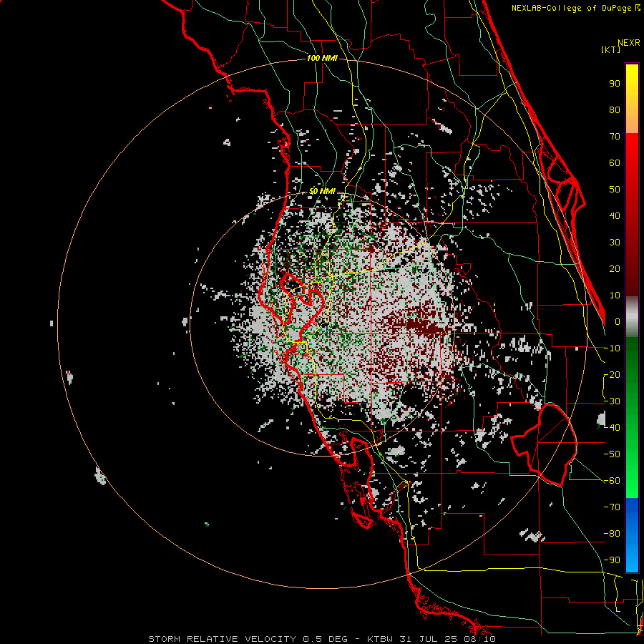
Task: Click the NEXLAB-College of DuPage header text
Action: (575, 8)
